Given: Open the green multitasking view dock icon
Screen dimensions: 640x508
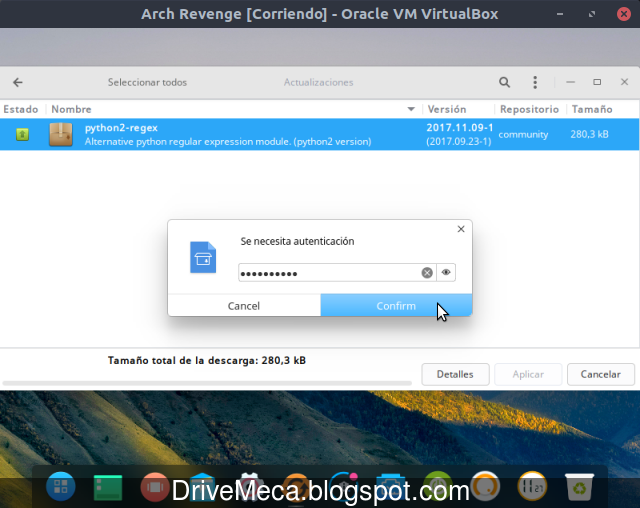Looking at the screenshot, I should (x=108, y=487).
